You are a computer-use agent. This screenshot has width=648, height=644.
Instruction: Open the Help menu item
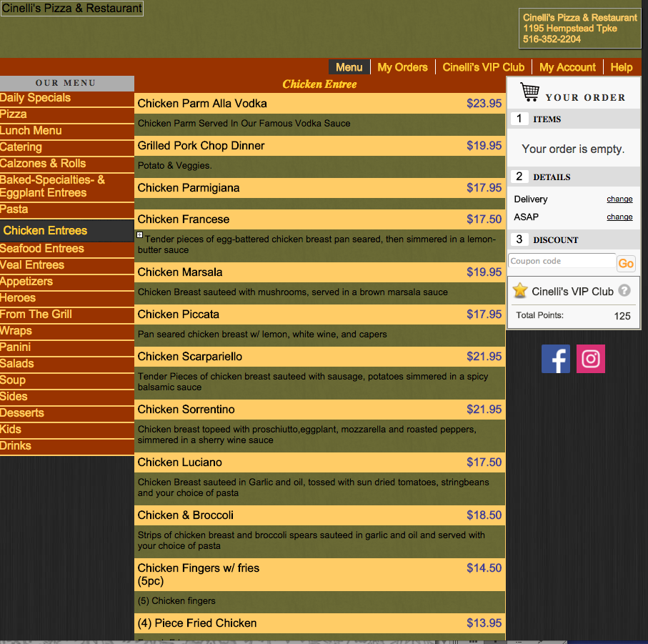coord(621,67)
